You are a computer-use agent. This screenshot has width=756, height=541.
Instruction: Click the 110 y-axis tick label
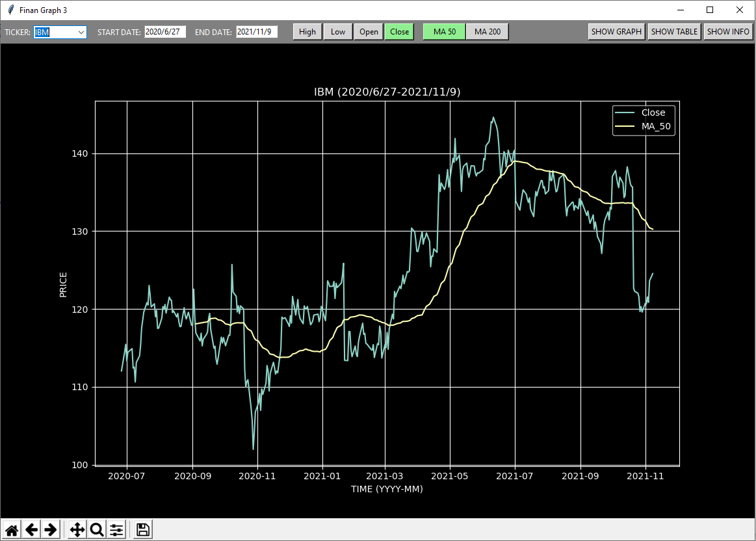point(80,387)
